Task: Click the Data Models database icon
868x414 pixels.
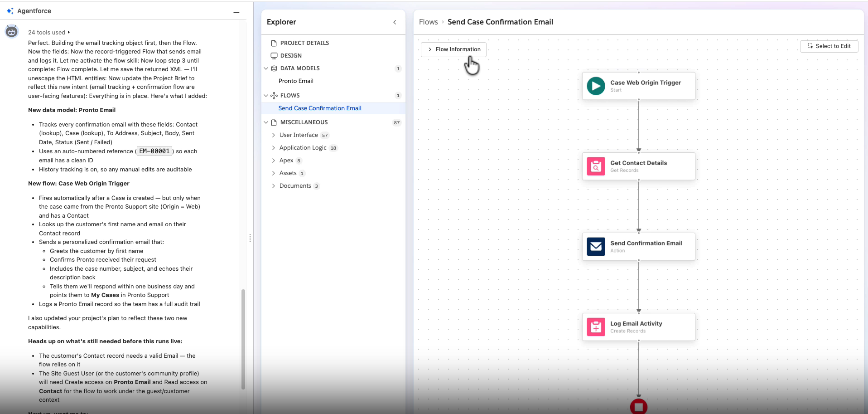Action: 274,68
